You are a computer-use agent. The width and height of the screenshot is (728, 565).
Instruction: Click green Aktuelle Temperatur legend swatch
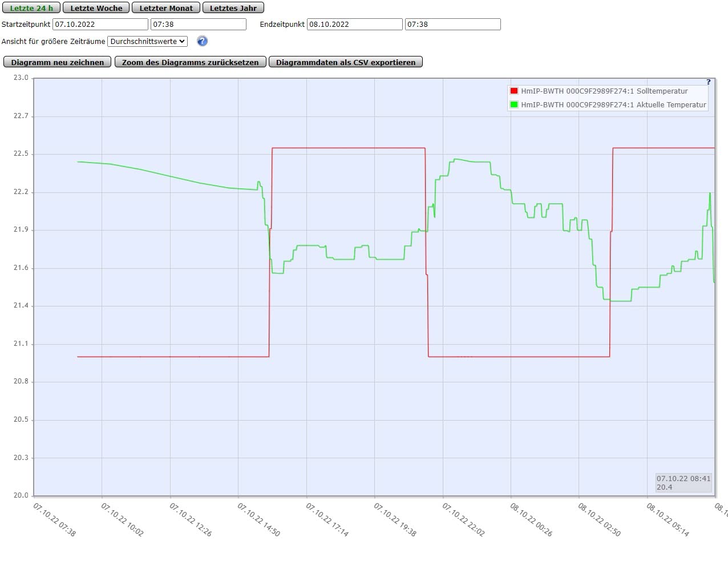point(514,104)
